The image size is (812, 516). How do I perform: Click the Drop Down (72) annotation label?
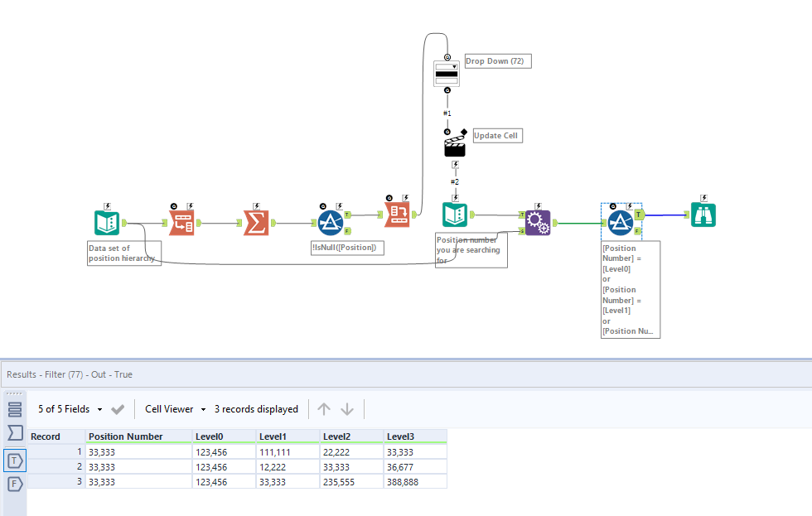click(498, 61)
